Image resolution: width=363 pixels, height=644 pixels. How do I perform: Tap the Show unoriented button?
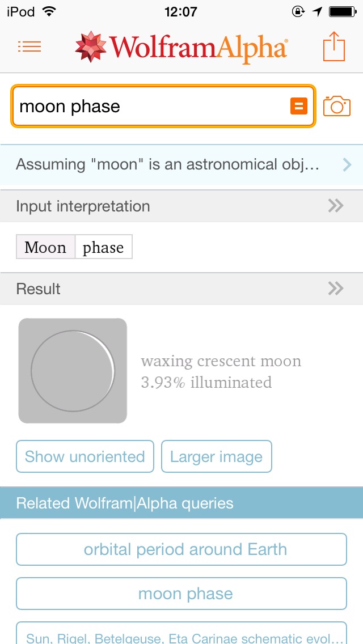tap(85, 456)
